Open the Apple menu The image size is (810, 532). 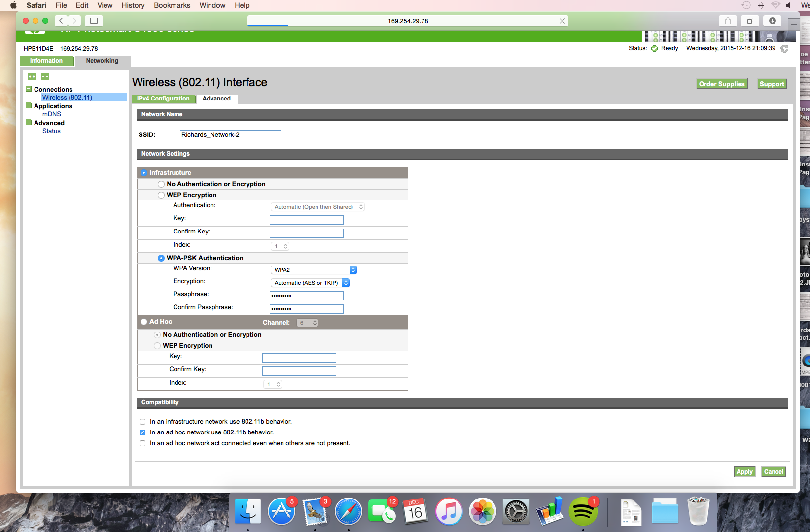[13, 5]
